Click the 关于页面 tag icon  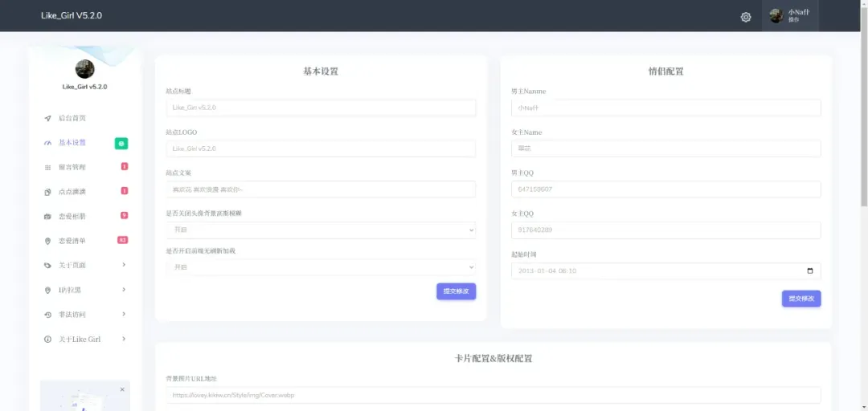click(x=47, y=266)
